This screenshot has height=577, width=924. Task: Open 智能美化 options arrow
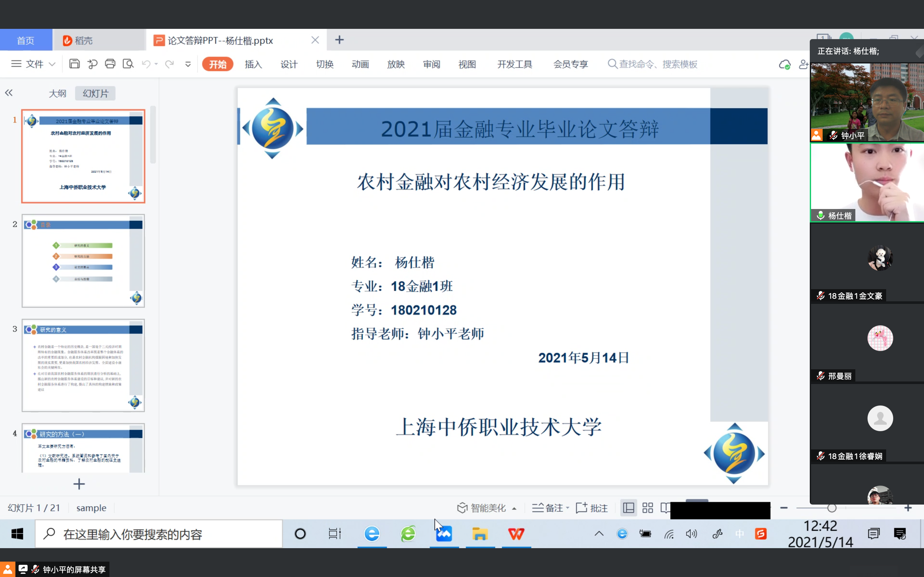click(x=514, y=508)
